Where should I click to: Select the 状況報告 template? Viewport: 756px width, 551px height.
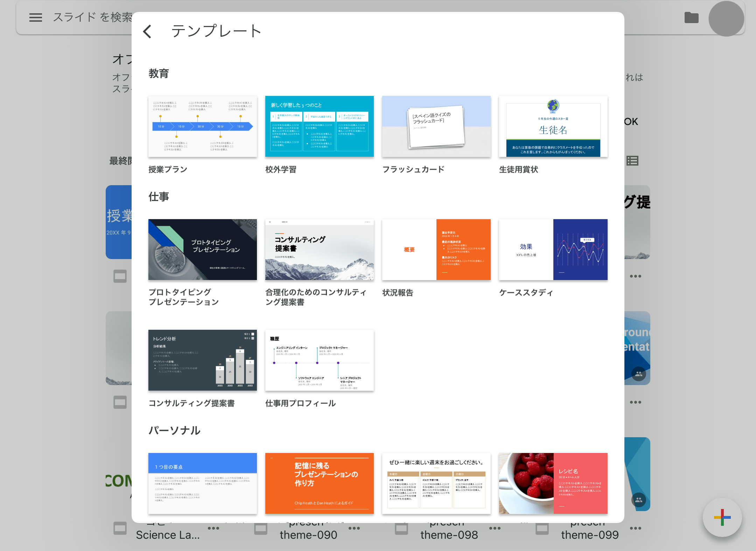coord(436,250)
